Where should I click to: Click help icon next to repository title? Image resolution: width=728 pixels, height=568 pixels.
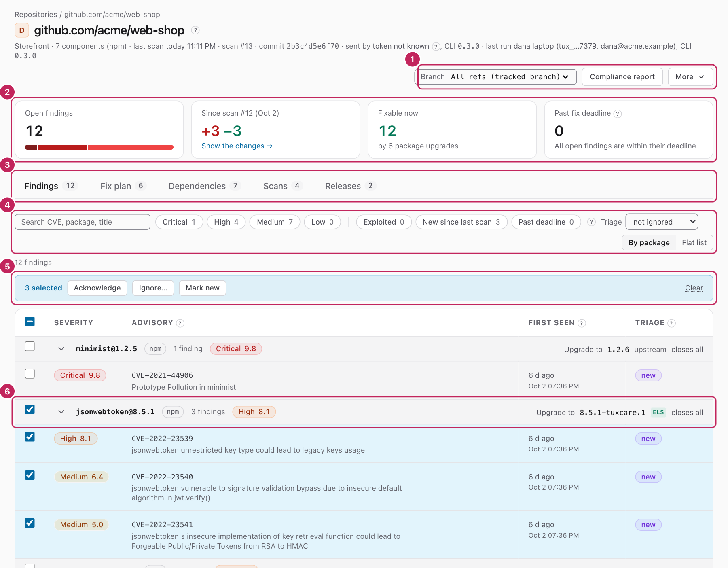tap(195, 30)
